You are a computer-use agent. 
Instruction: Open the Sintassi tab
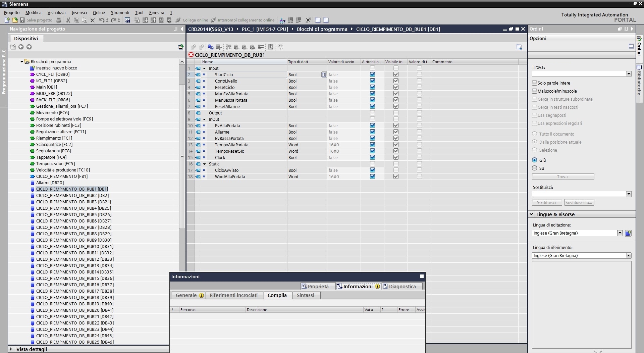coord(306,295)
